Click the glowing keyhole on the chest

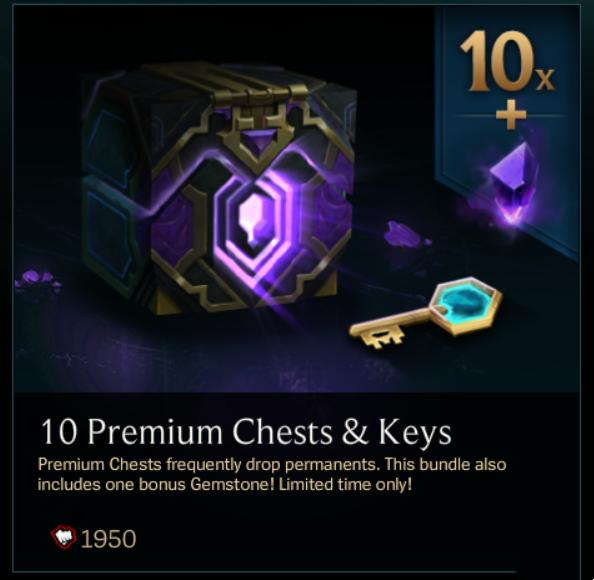(x=251, y=220)
